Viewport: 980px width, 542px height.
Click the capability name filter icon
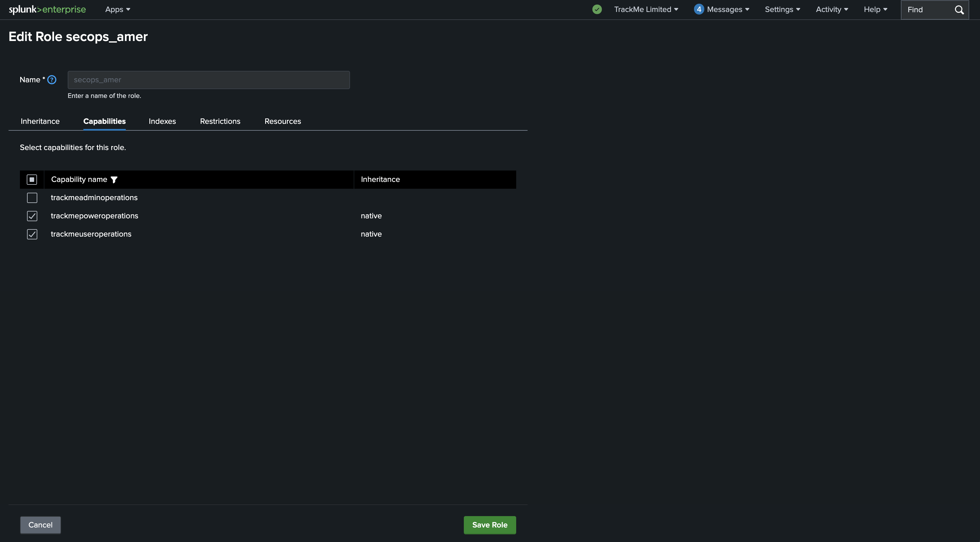pos(114,180)
